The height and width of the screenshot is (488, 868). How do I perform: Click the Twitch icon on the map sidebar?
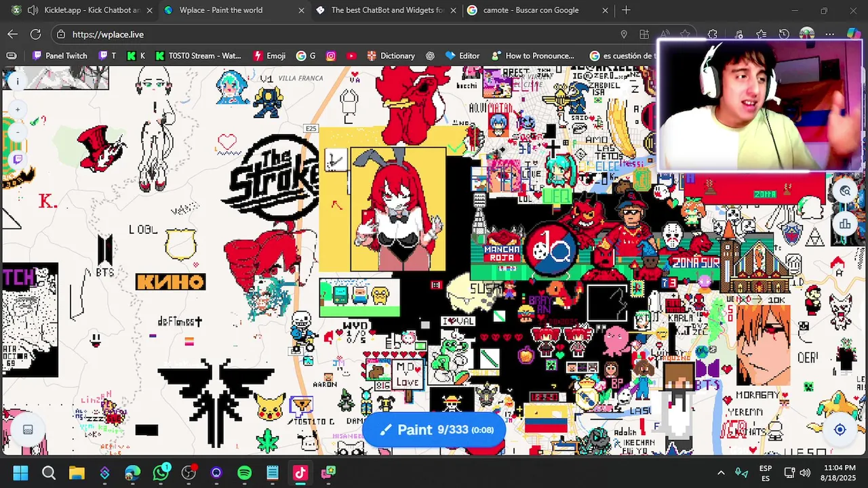(x=18, y=160)
